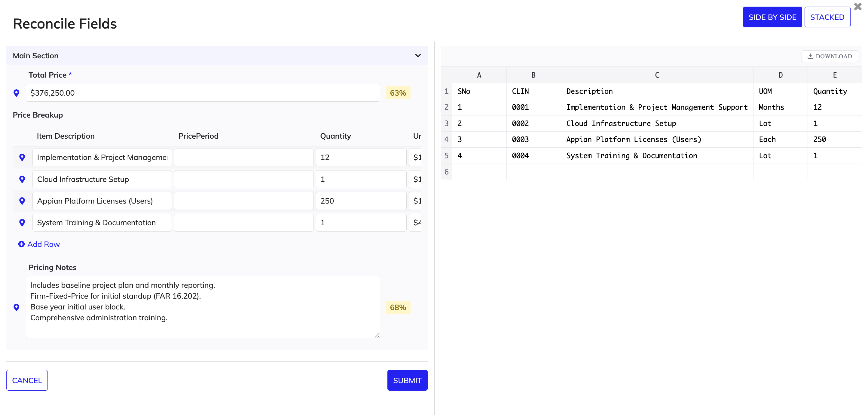The height and width of the screenshot is (415, 868).
Task: Switch to Side by Side view
Action: pos(772,17)
